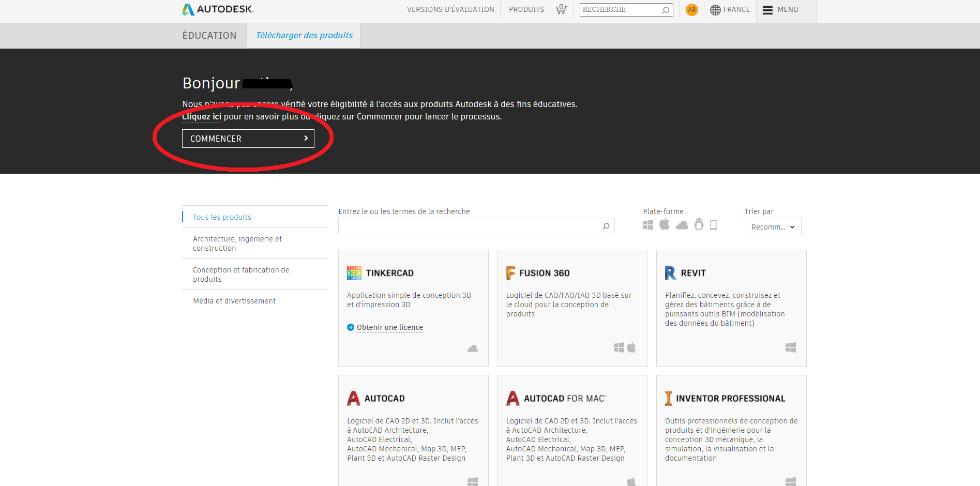Open the Trier par sort dropdown
The image size is (980, 486).
(x=773, y=227)
